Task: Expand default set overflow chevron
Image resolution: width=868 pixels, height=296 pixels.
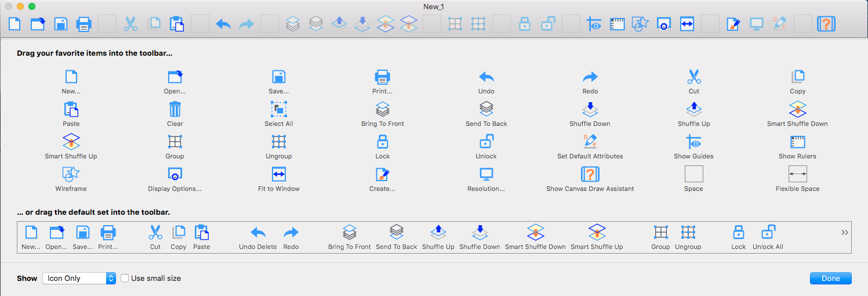Action: coord(845,232)
